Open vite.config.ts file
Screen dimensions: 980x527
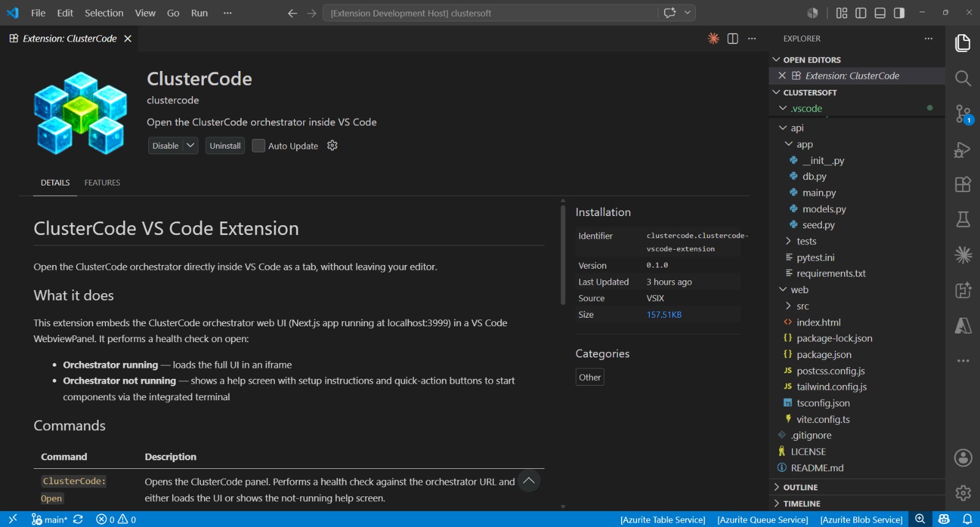coord(858,419)
